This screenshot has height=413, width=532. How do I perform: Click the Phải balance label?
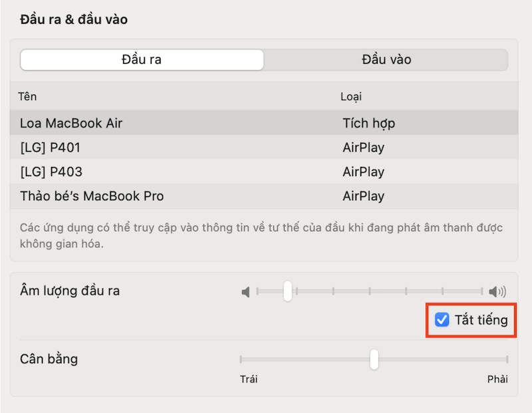(x=497, y=379)
